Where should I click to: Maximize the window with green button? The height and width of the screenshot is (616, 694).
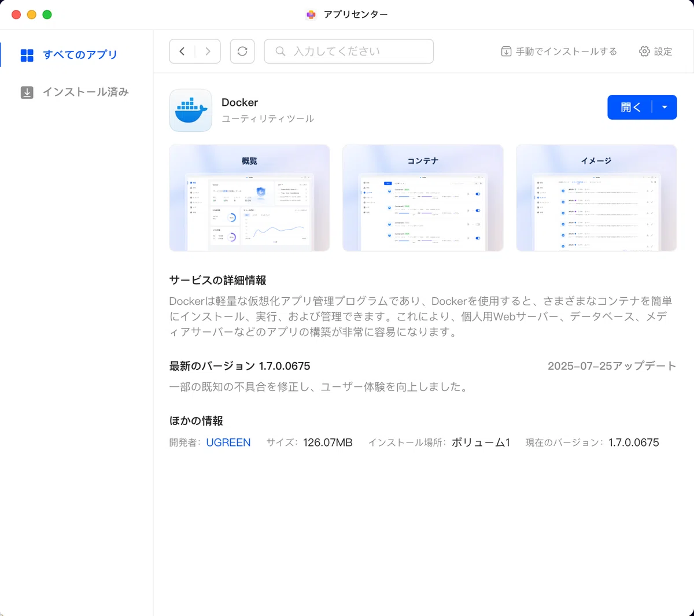[x=47, y=14]
